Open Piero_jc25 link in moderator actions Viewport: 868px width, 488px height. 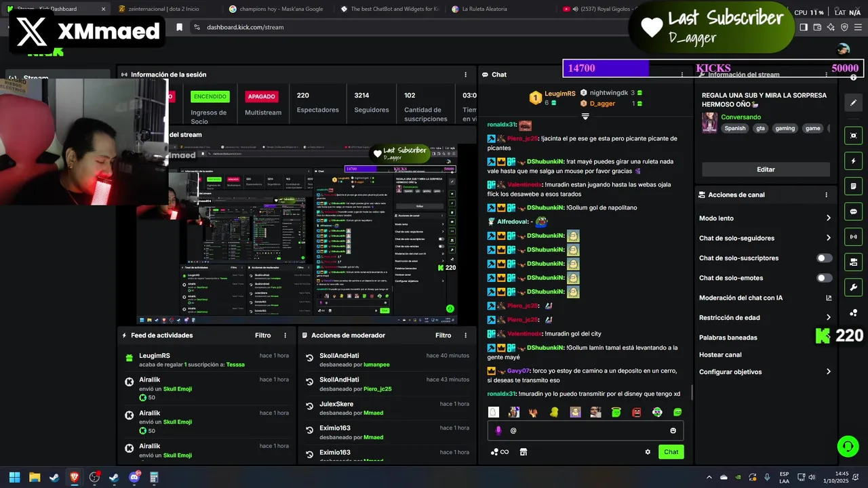[x=377, y=389]
